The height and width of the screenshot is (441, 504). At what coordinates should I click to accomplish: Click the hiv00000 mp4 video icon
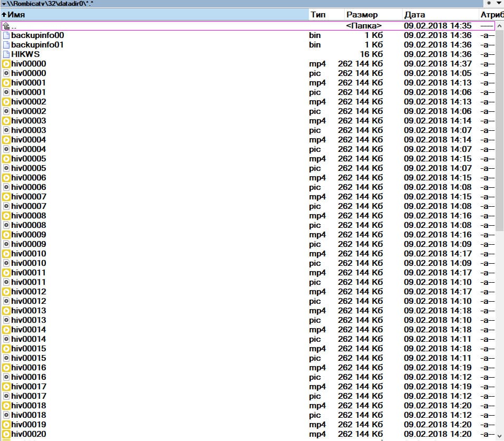[x=6, y=64]
